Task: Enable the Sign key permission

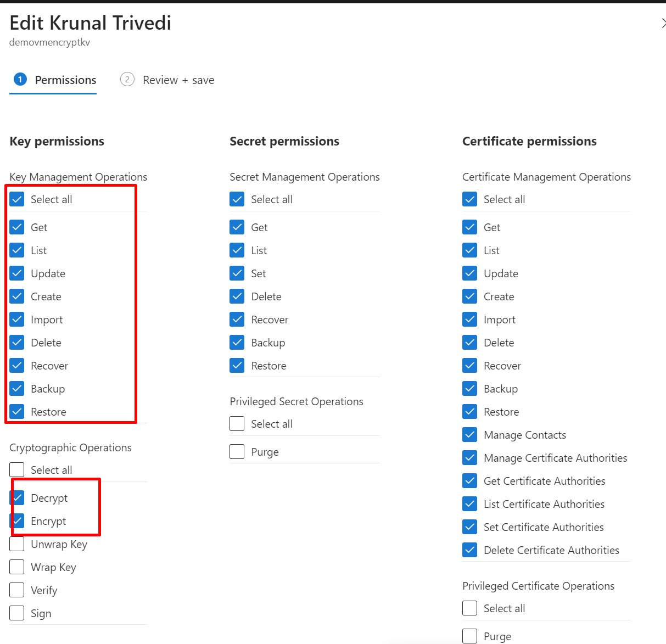Action: coord(17,613)
